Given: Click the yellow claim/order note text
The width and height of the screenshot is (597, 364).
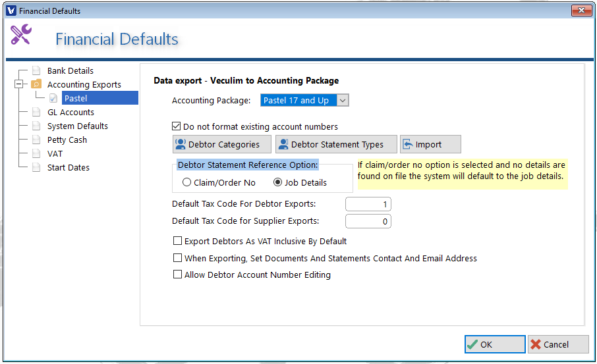Looking at the screenshot, I should click(x=463, y=170).
